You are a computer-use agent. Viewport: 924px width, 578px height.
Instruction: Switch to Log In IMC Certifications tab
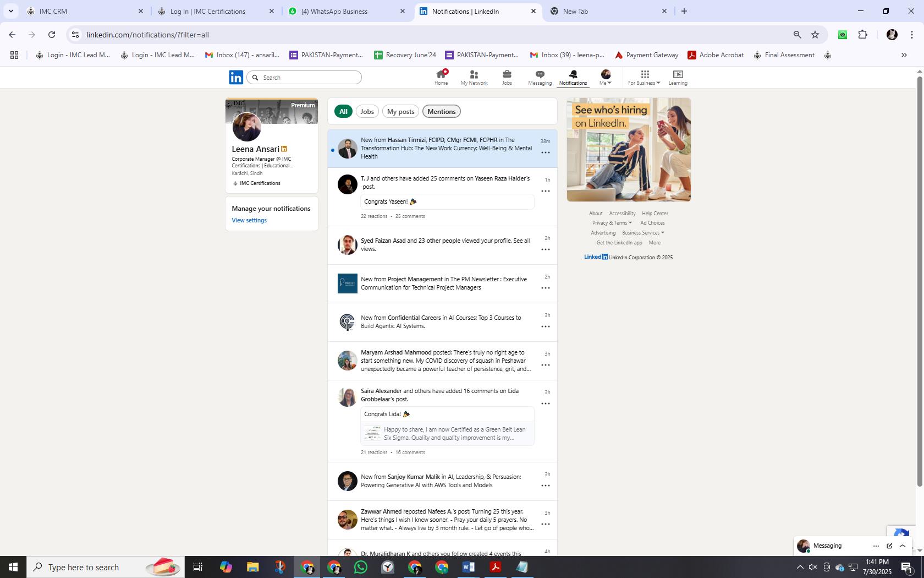click(x=216, y=11)
